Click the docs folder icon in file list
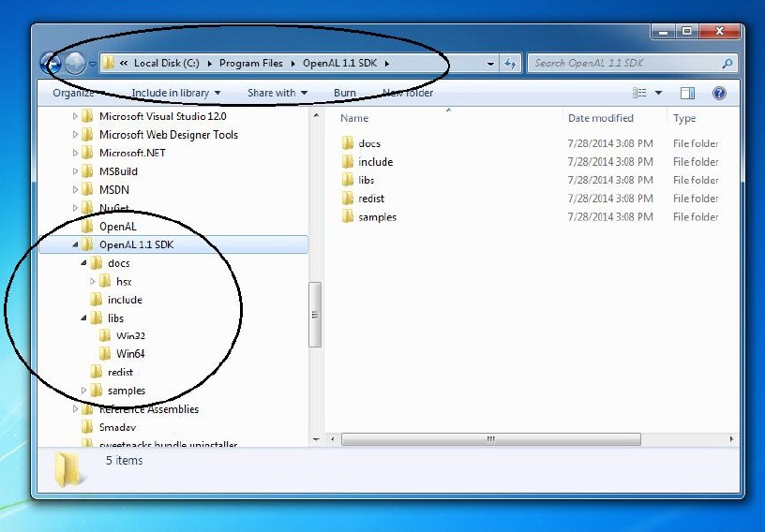 coord(348,143)
